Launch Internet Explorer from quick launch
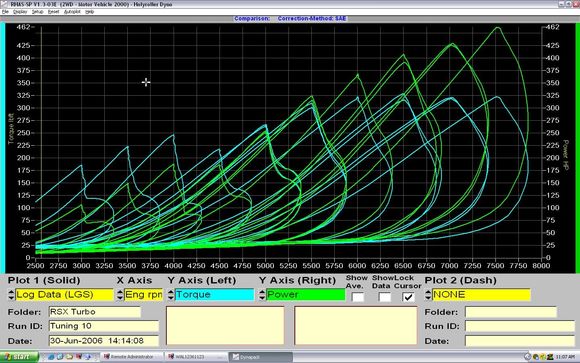Viewport: 580px width, 363px height. pos(51,357)
